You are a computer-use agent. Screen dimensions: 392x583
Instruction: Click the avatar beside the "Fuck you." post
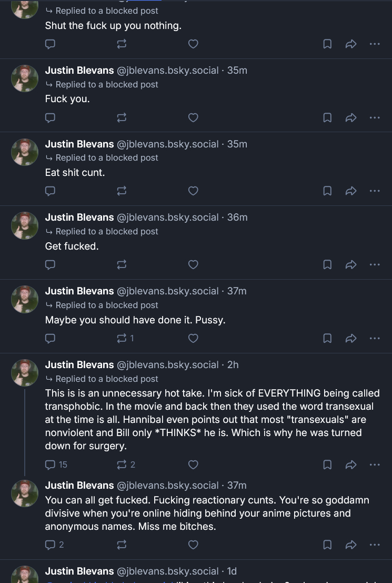point(25,78)
